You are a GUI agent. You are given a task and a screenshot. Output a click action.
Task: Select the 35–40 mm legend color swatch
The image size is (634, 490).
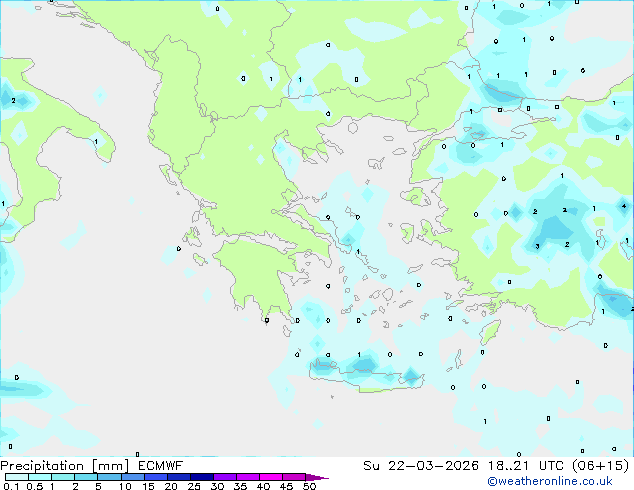[248, 477]
